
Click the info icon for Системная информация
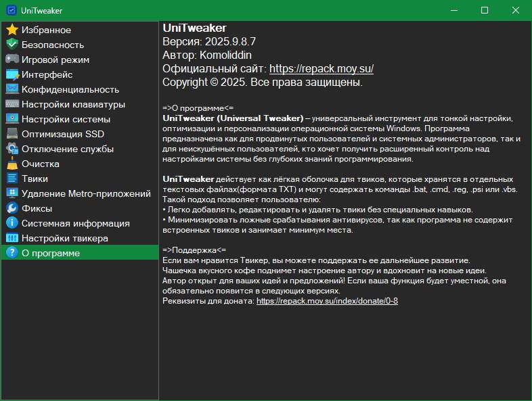click(x=12, y=223)
